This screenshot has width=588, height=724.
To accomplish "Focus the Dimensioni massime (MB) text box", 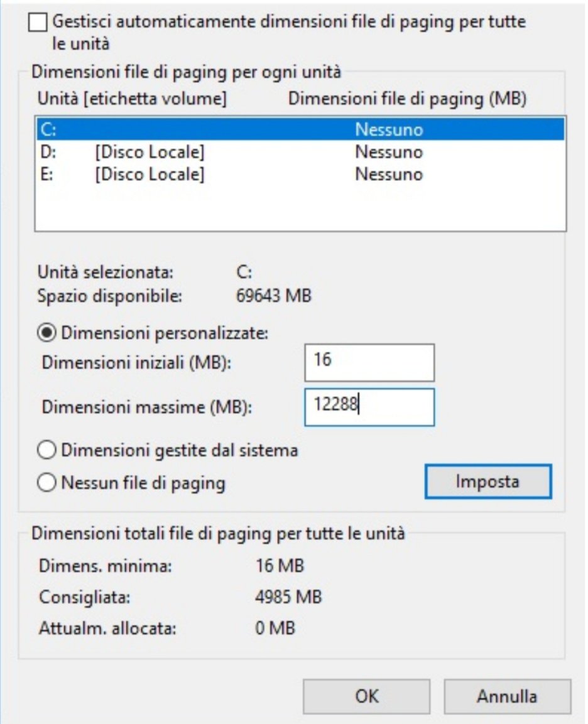I will point(369,406).
